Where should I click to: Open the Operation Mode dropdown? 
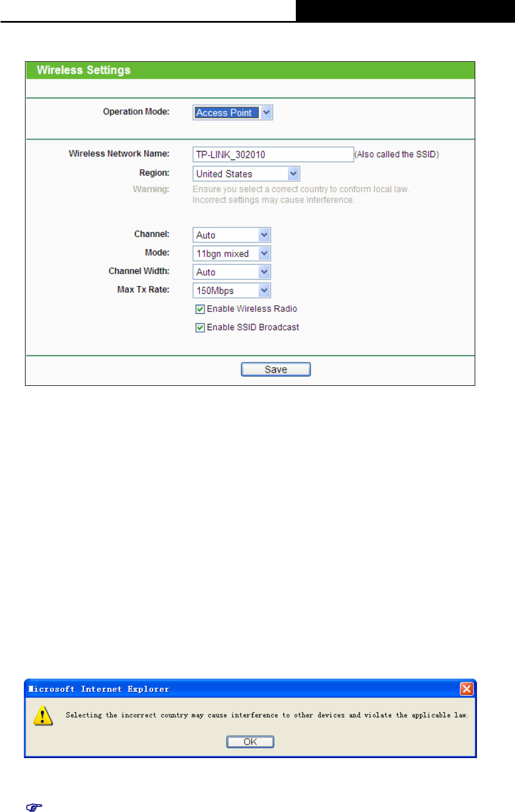233,112
